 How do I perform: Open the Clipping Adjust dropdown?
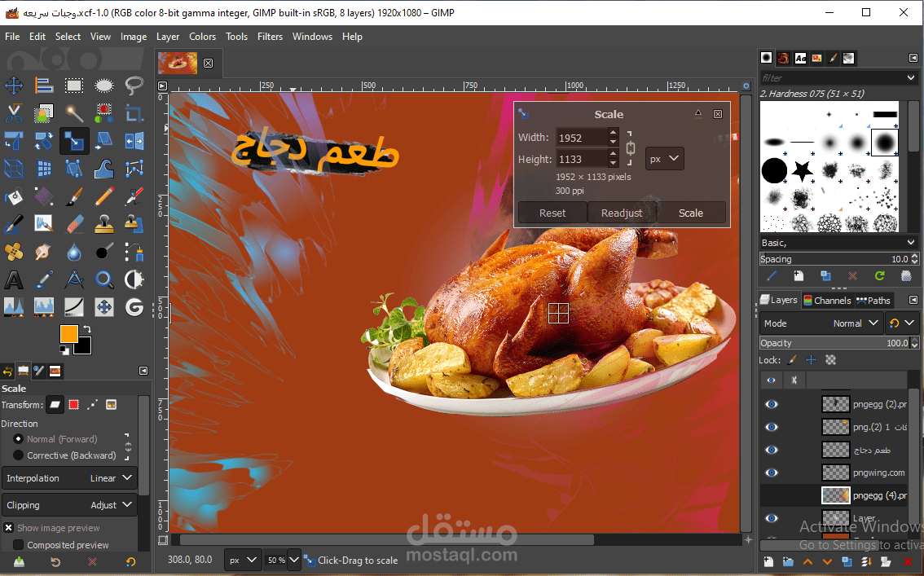[x=69, y=505]
